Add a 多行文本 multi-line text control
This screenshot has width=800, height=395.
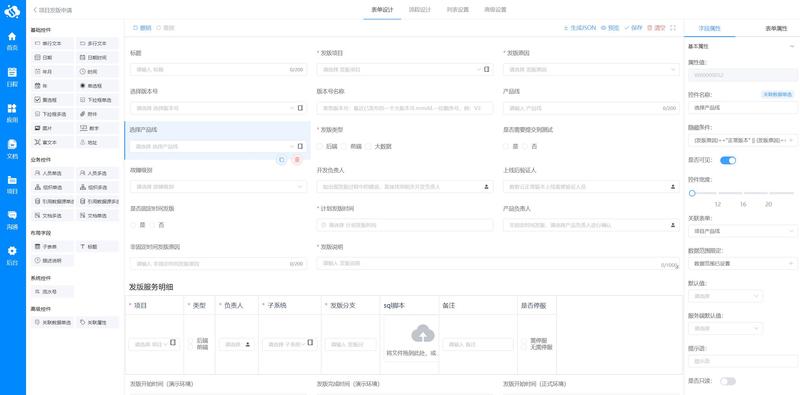97,43
